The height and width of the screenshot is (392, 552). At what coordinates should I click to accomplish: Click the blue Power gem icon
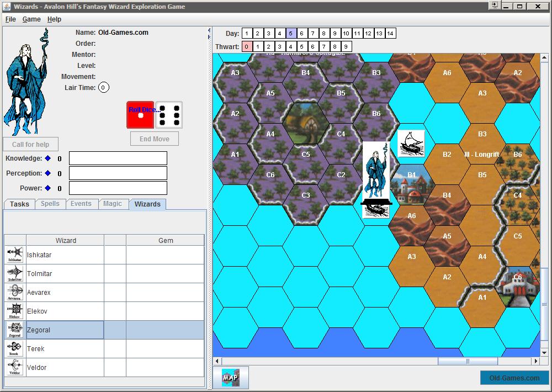click(48, 188)
